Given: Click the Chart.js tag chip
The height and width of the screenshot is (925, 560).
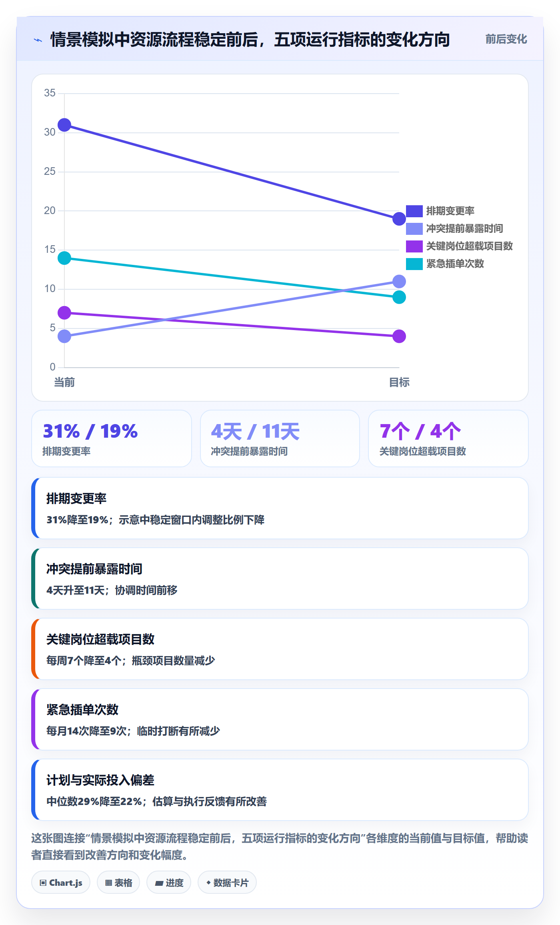Looking at the screenshot, I should click(x=61, y=882).
